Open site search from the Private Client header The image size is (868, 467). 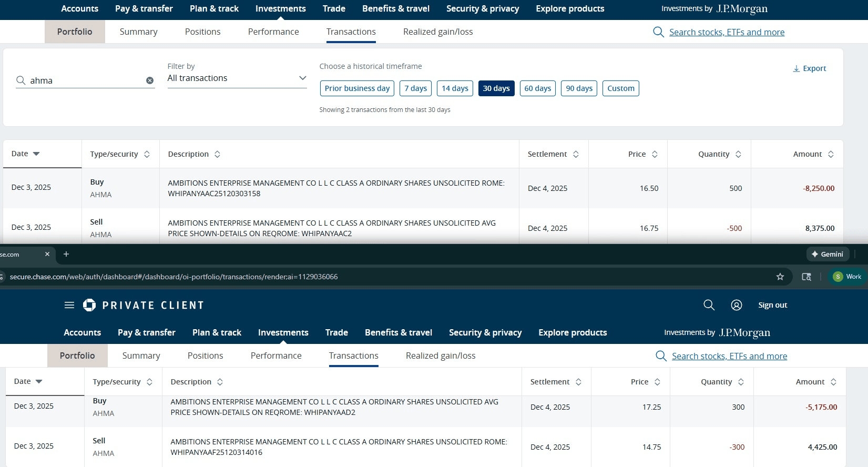click(x=709, y=305)
